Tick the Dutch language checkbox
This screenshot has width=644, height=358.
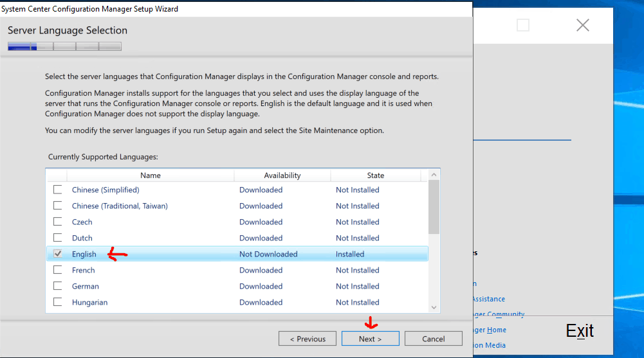(x=57, y=237)
